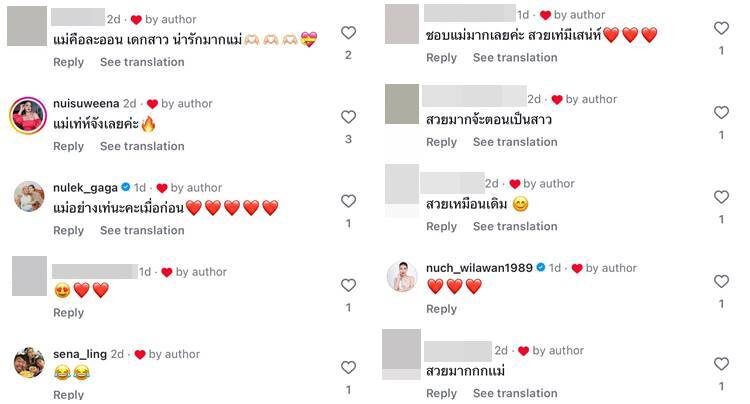Image resolution: width=750 pixels, height=404 pixels.
Task: Like the top-right comment ending in three hearts
Action: coord(721,28)
